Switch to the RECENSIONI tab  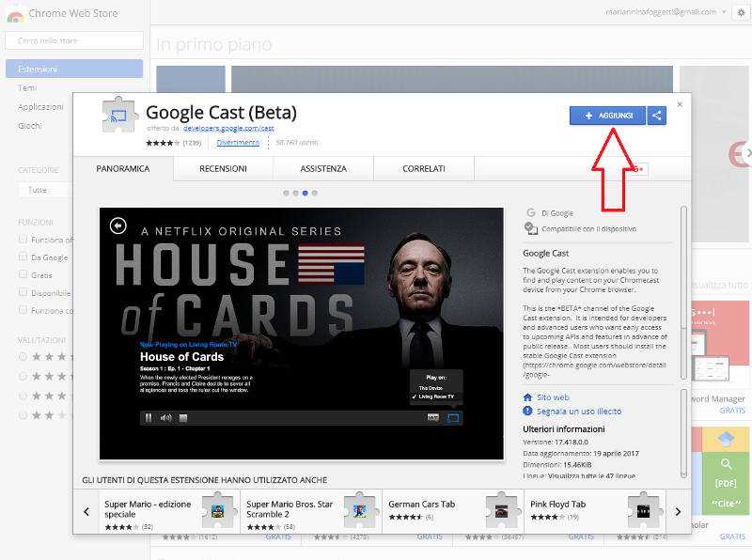point(223,169)
